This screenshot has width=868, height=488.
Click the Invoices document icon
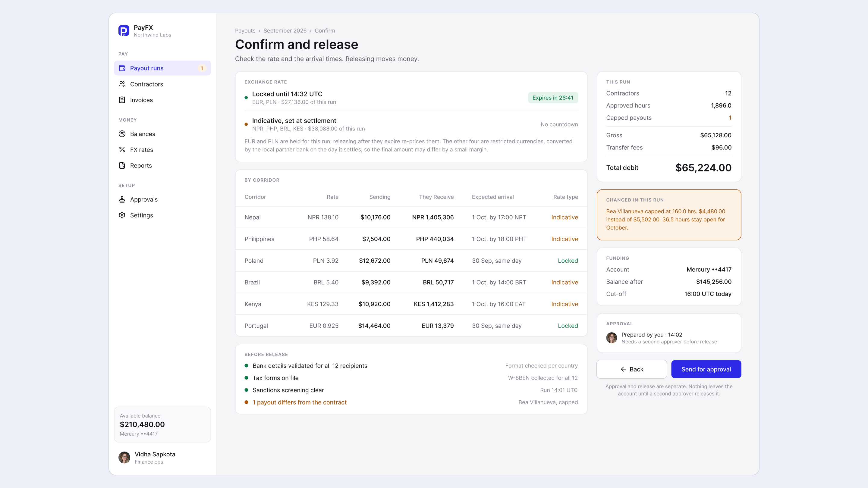pos(122,100)
